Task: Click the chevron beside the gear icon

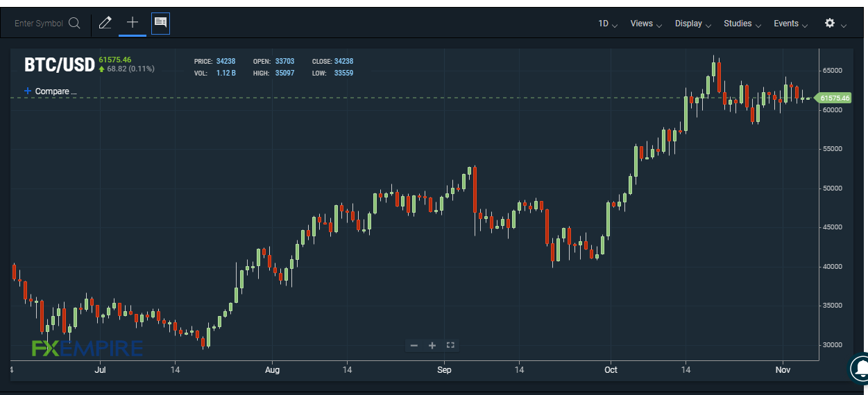Action: point(844,26)
